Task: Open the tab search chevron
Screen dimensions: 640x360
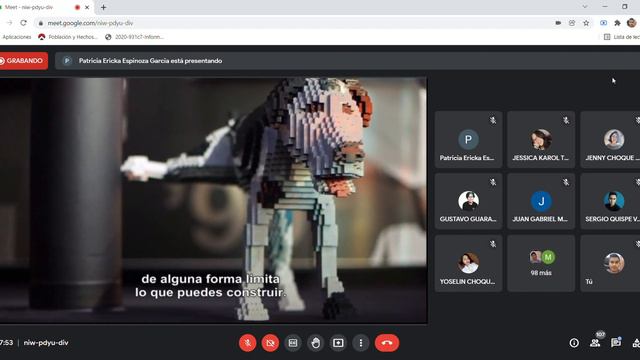Action: point(585,7)
